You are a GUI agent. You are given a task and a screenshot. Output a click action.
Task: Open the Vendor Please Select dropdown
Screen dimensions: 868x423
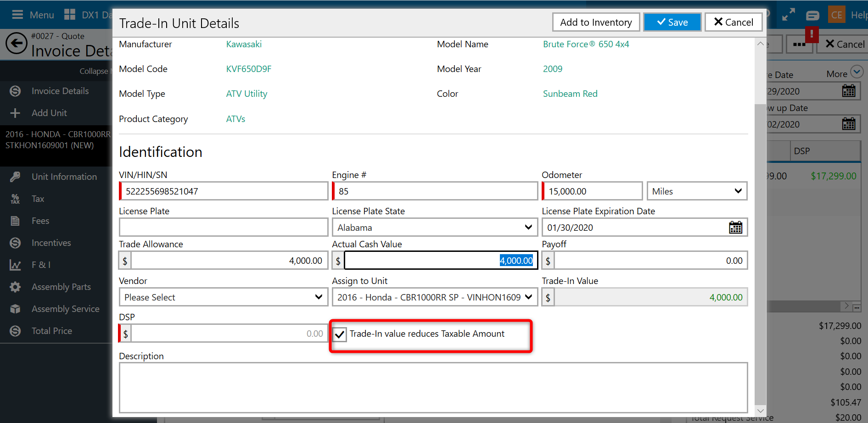click(223, 297)
